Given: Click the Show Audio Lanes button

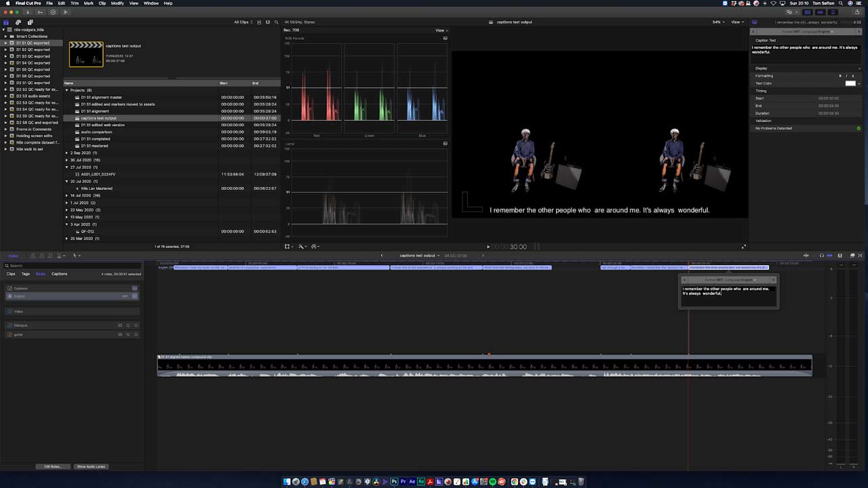Looking at the screenshot, I should click(x=91, y=466).
